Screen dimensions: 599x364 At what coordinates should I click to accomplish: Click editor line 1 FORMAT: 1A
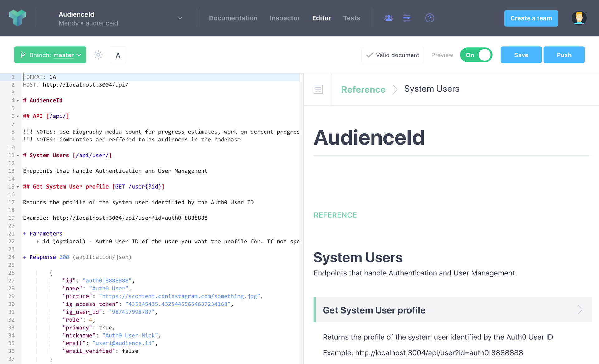tap(40, 77)
